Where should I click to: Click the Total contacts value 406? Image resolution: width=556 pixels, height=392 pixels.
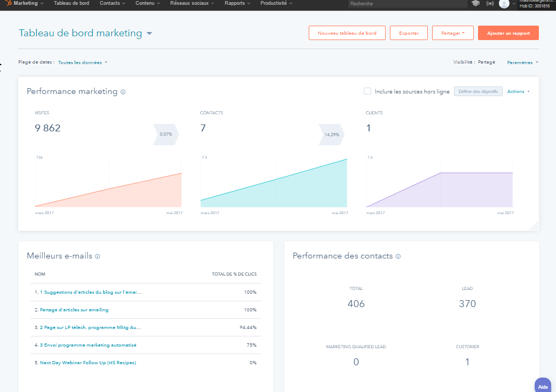pos(356,304)
